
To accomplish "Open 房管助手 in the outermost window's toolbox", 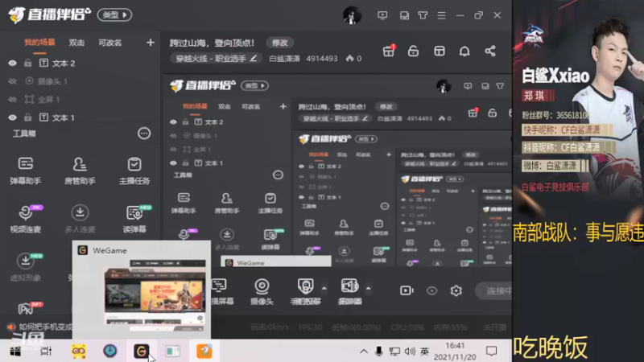I will pos(80,171).
